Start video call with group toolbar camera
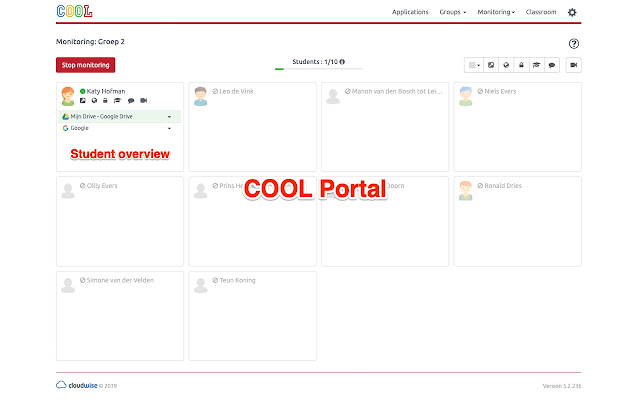640x400 pixels. point(573,65)
